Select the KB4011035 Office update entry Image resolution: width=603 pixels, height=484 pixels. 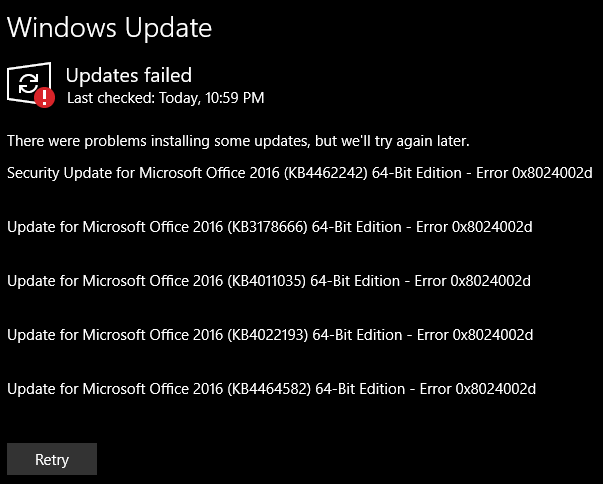point(269,281)
